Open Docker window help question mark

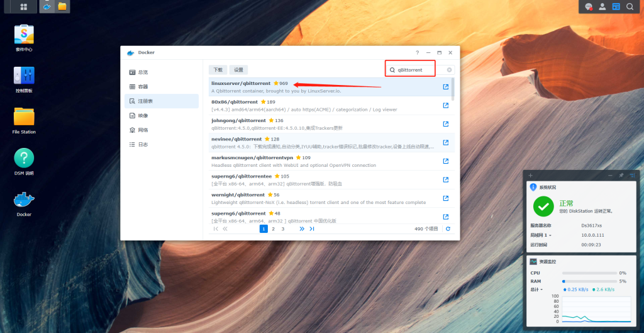point(418,53)
